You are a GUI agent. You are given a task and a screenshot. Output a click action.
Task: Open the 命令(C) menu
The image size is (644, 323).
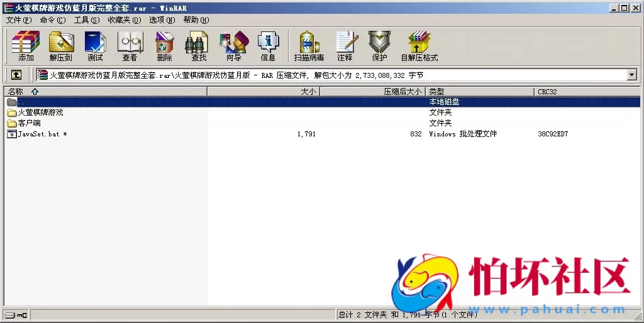(x=53, y=19)
